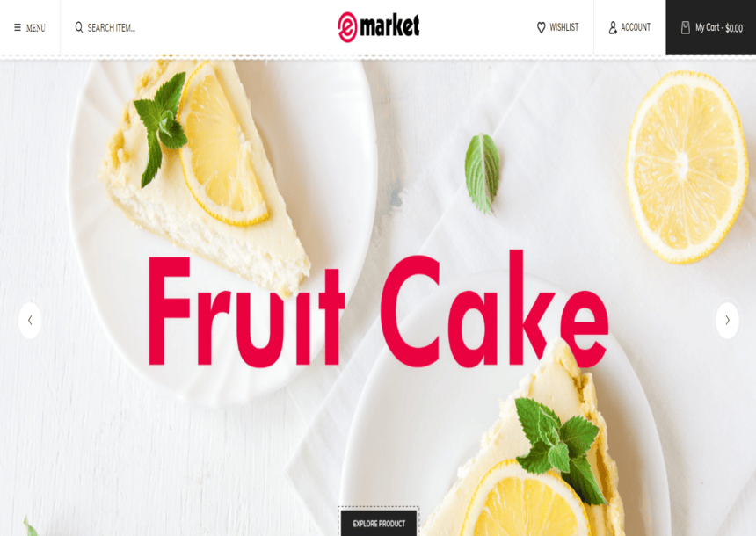The height and width of the screenshot is (536, 756).
Task: Go to previous slide with left chevron
Action: [x=30, y=320]
